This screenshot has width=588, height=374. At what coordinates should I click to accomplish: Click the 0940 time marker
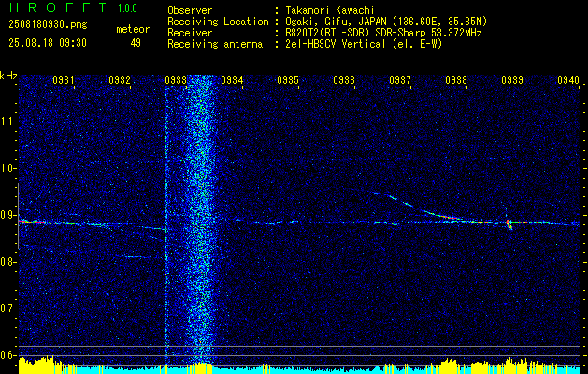click(x=567, y=79)
